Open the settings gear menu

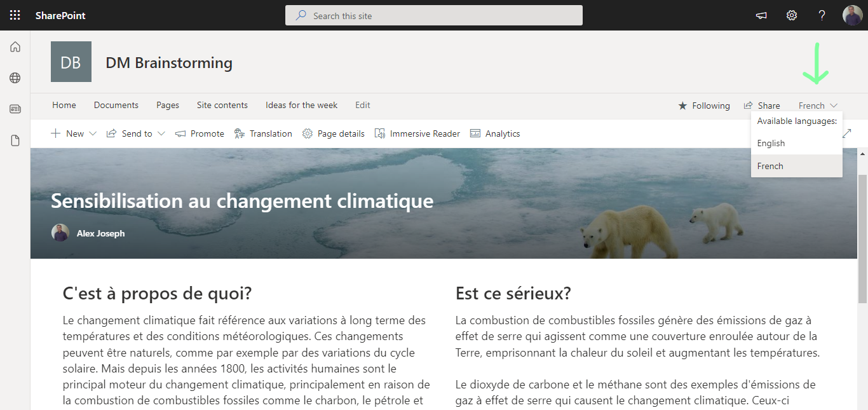791,15
